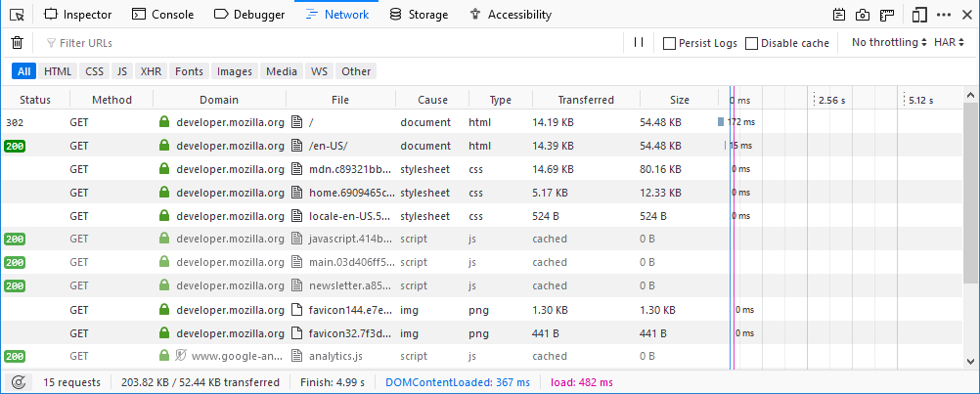
Task: Select the favicon32 image request
Action: coord(481,332)
